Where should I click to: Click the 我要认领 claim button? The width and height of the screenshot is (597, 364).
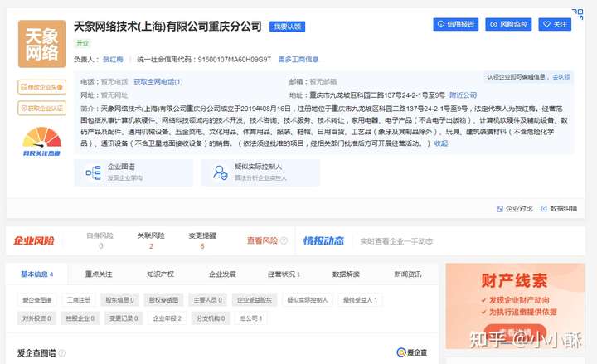click(287, 27)
